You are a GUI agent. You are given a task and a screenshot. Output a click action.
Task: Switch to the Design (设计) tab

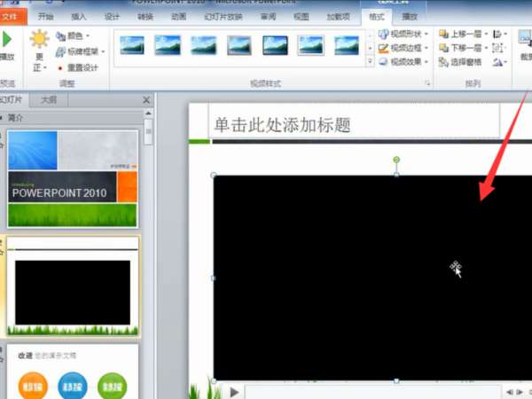click(x=112, y=17)
